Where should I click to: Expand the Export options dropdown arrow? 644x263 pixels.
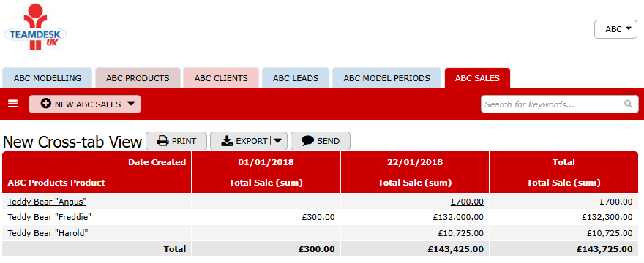(x=278, y=141)
